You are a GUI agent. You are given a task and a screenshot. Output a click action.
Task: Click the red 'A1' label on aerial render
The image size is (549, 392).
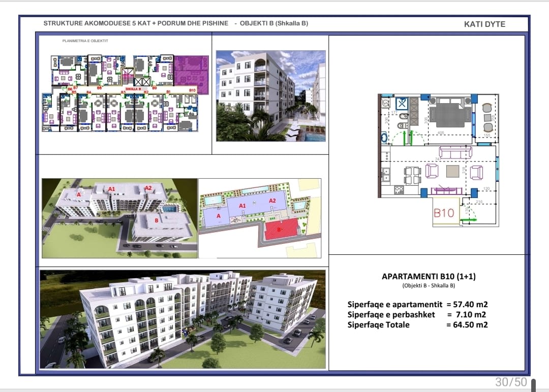111,189
